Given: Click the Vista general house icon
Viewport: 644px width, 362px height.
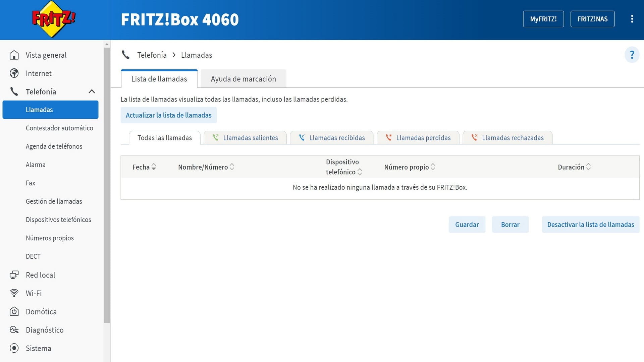Looking at the screenshot, I should coord(14,55).
